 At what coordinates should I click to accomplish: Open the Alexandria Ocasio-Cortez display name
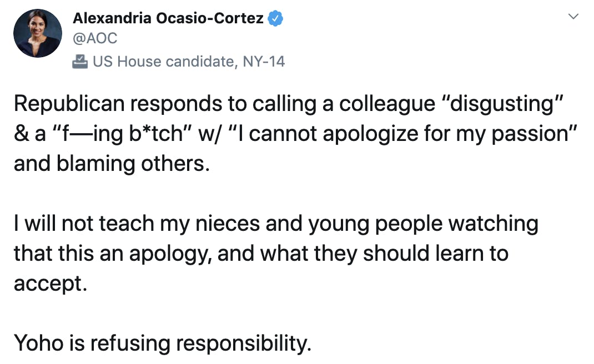click(x=168, y=18)
